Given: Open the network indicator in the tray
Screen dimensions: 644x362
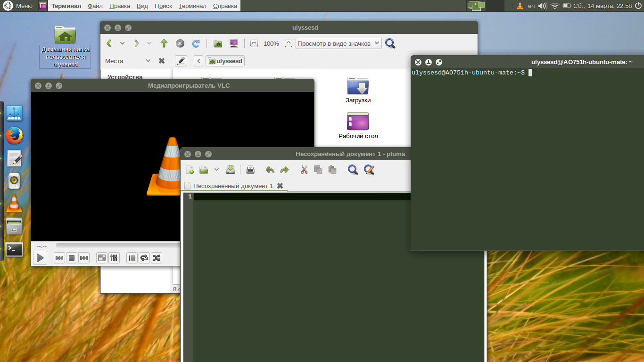Looking at the screenshot, I should click(555, 6).
